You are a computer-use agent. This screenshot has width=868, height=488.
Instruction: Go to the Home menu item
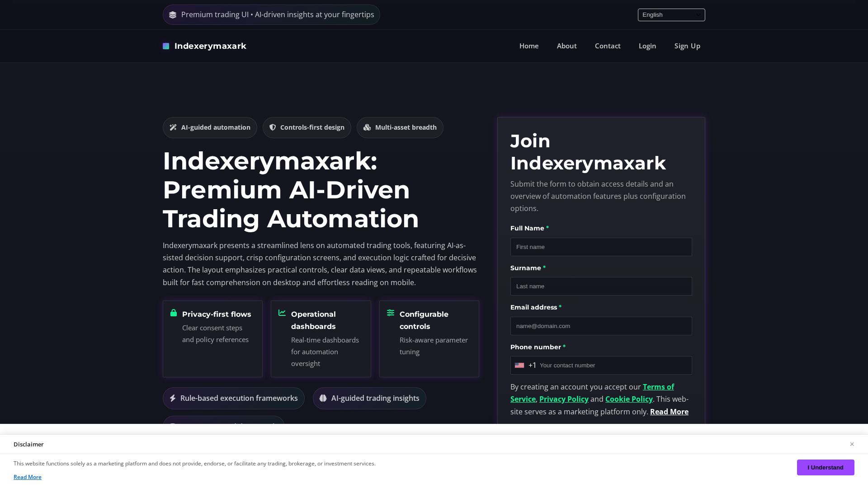point(529,46)
